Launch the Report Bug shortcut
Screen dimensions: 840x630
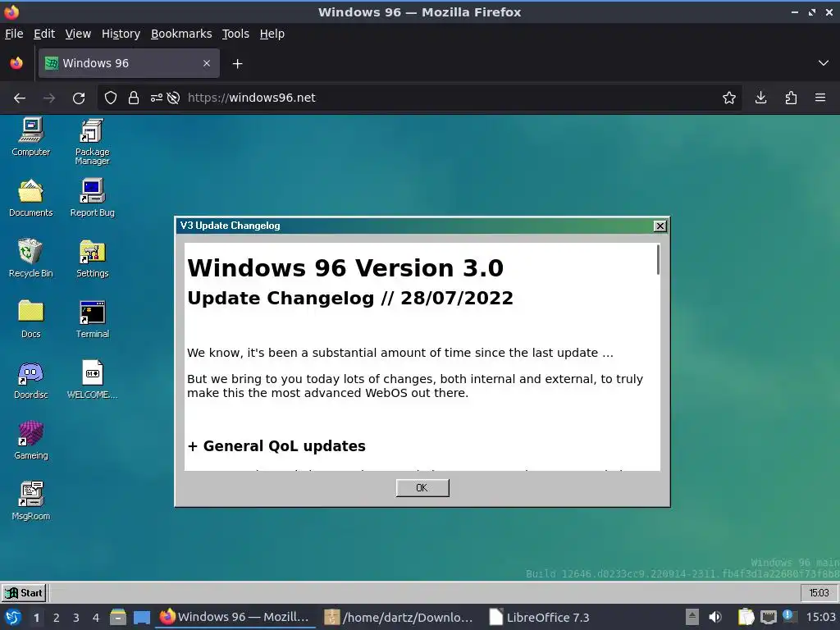click(92, 198)
